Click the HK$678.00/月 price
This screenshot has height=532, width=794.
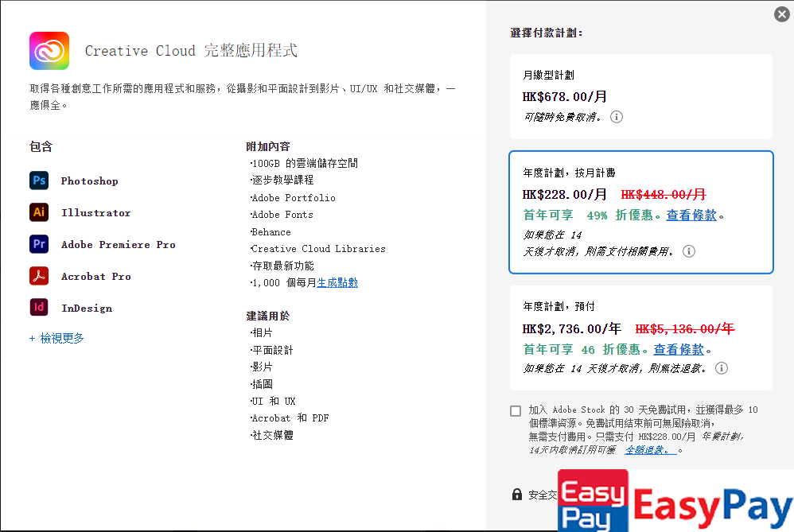pyautogui.click(x=565, y=96)
